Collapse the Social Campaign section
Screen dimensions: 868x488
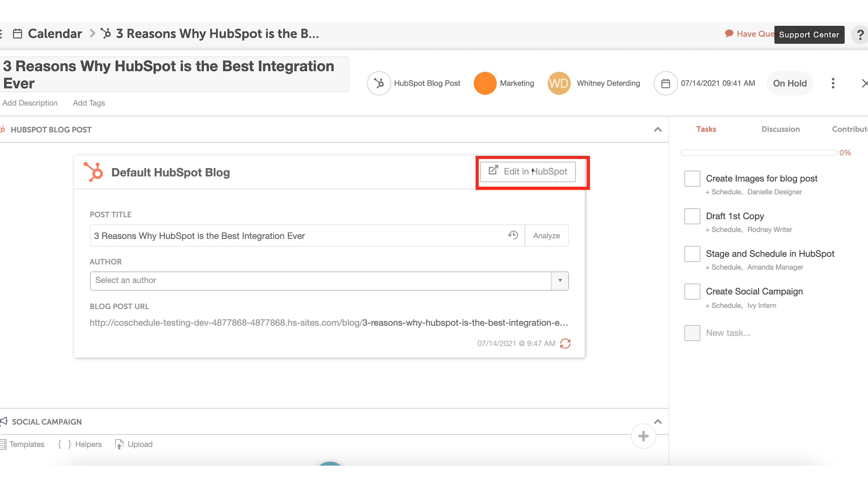tap(658, 422)
